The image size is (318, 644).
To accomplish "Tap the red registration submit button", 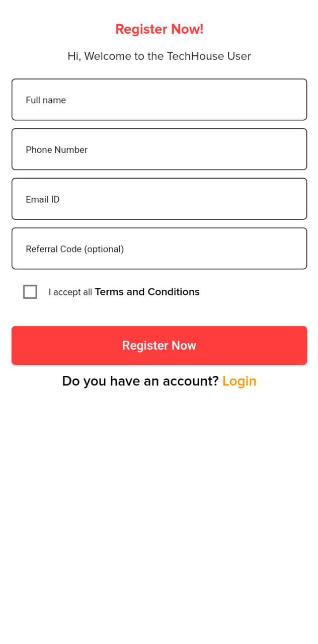I will (159, 345).
